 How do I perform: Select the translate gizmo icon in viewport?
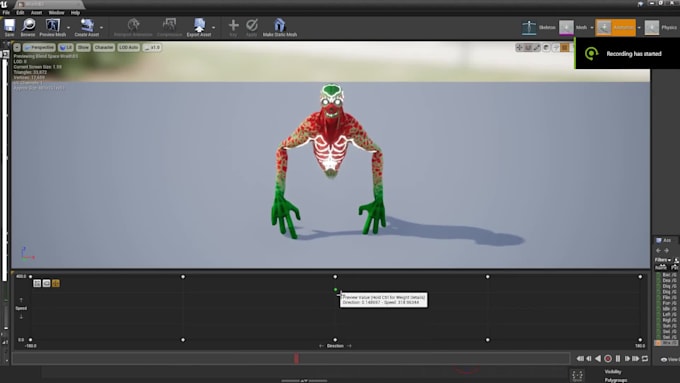pos(519,47)
